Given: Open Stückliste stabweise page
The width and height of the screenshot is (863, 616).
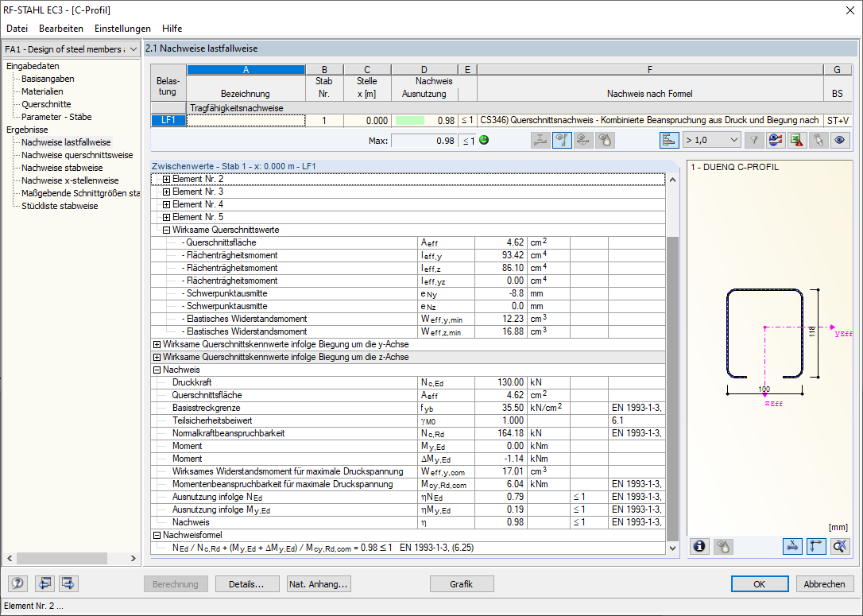Looking at the screenshot, I should click(60, 206).
